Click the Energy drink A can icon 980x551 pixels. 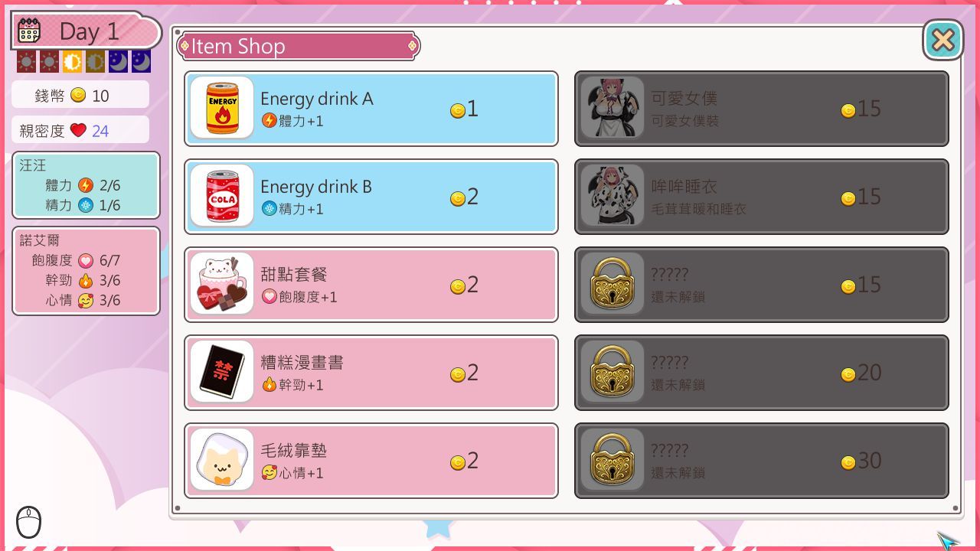click(222, 108)
